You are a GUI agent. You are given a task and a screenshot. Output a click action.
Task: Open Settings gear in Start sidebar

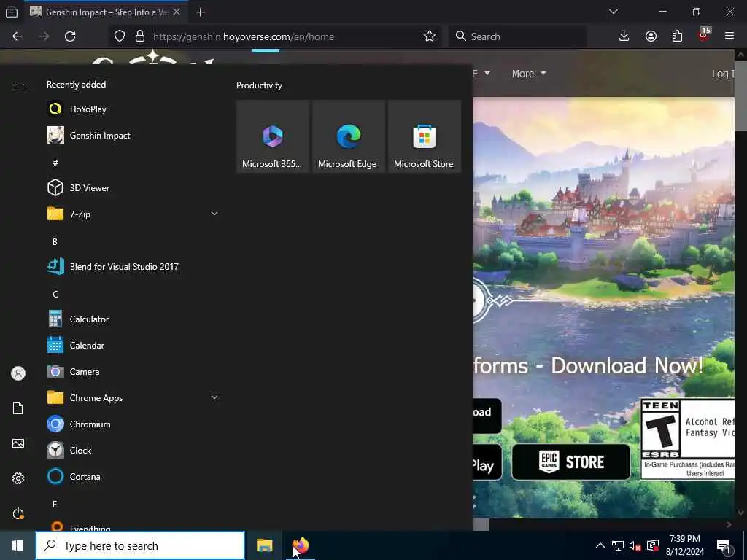click(x=18, y=478)
